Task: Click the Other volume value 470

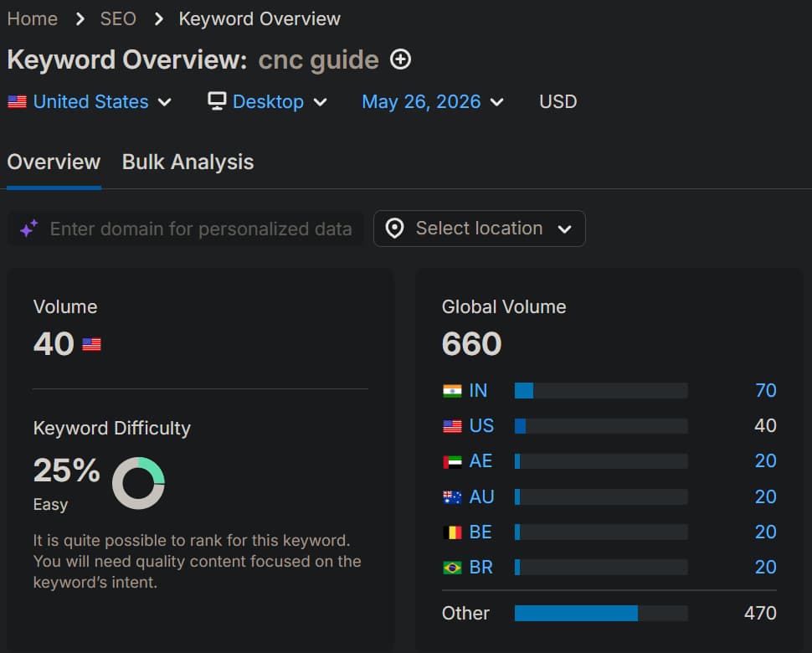Action: (760, 613)
